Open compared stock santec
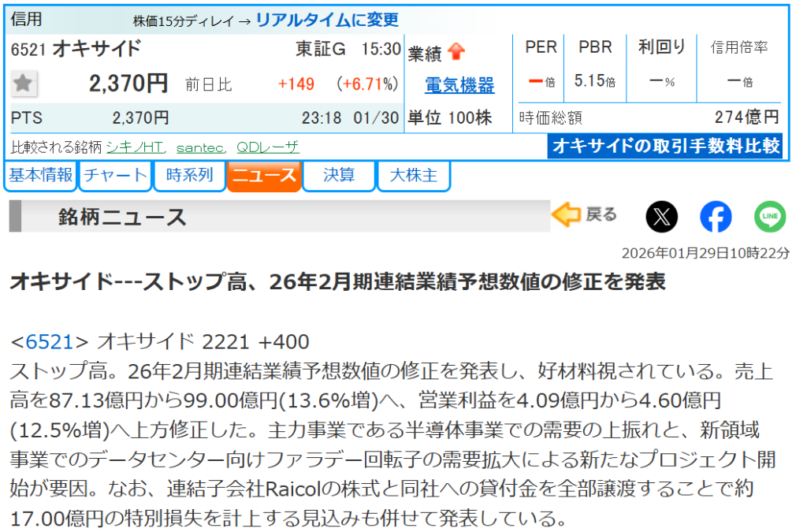807x532 pixels. 201,147
